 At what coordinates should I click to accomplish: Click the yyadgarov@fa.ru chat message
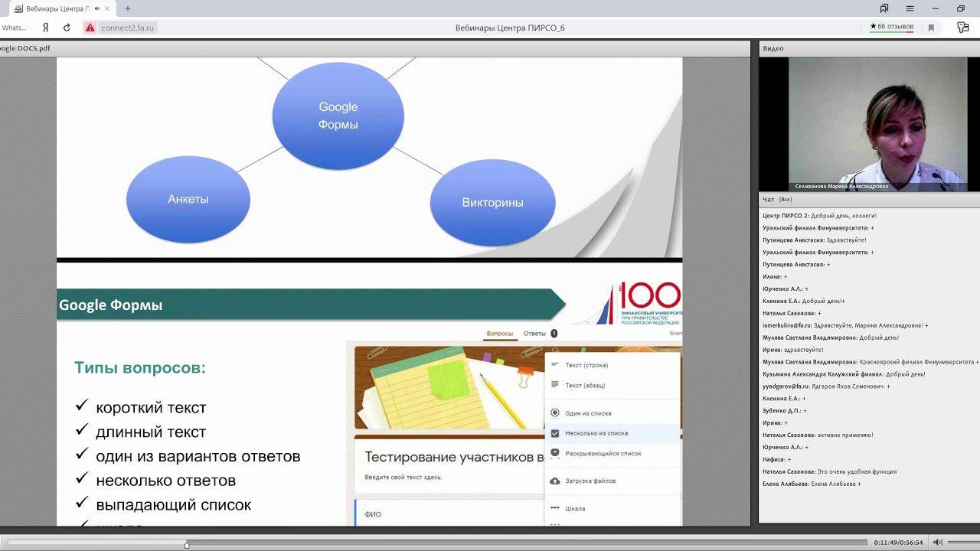click(826, 386)
